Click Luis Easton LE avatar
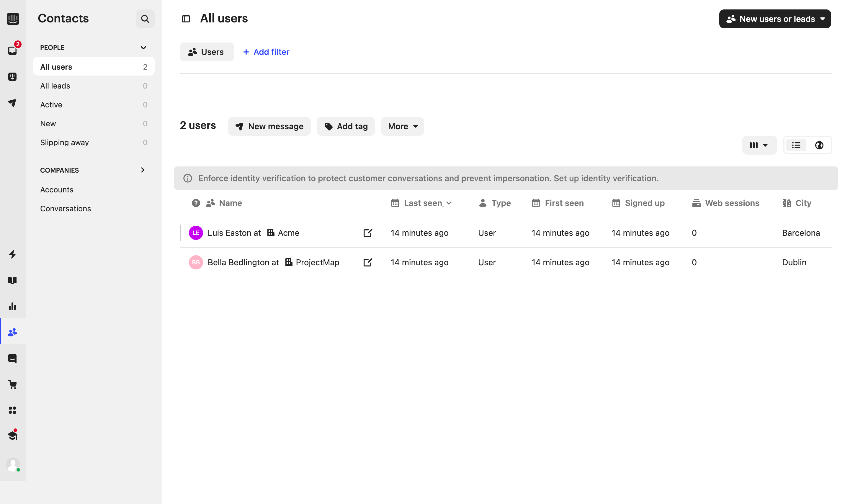The height and width of the screenshot is (504, 850). tap(196, 233)
